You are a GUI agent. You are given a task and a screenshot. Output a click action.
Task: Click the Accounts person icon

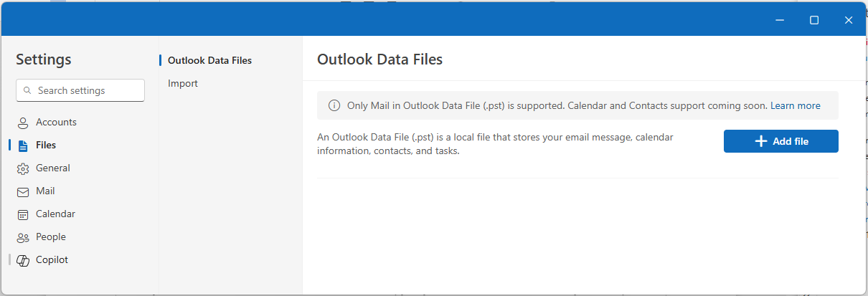22,123
